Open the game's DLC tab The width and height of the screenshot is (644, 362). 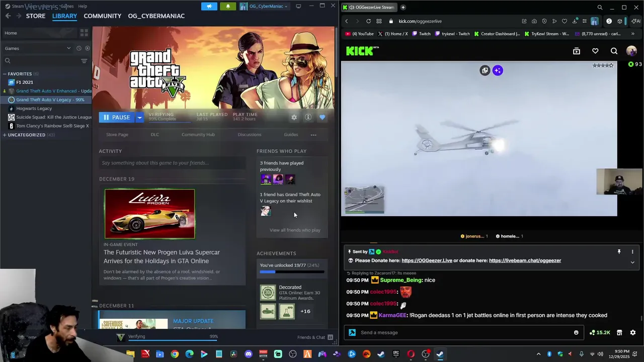coord(154,135)
